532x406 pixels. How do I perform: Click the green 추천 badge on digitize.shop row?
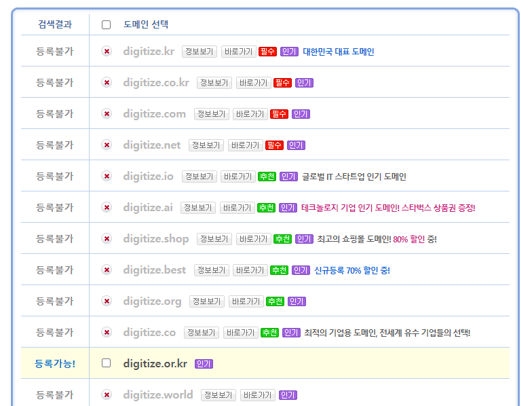click(282, 239)
